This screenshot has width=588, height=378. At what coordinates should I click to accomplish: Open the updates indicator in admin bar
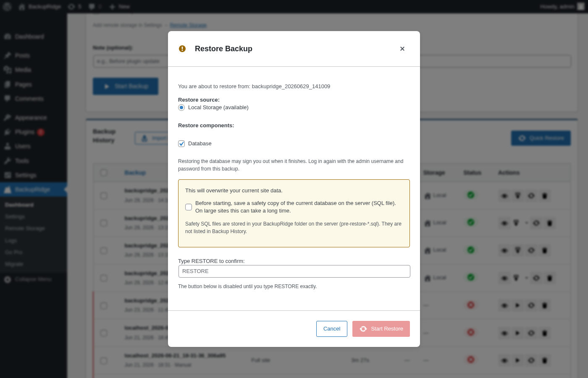click(75, 7)
